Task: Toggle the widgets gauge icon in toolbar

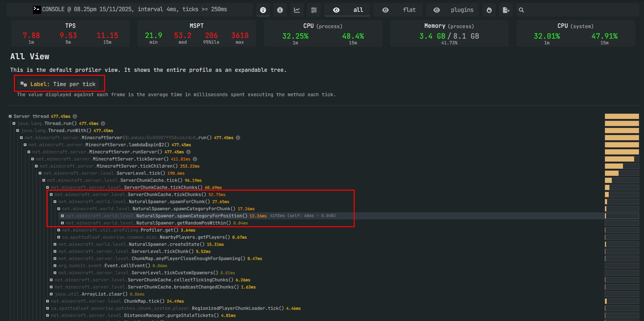Action: (x=263, y=10)
